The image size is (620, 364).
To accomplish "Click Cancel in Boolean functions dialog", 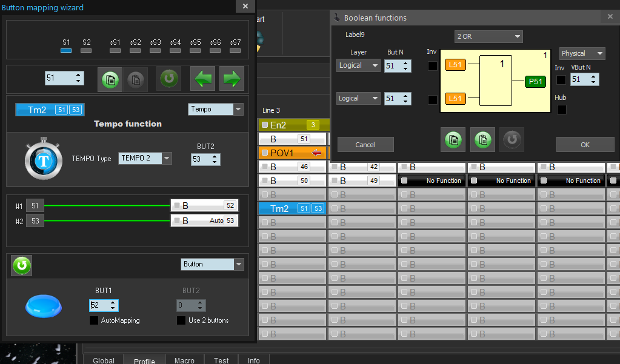I will 365,145.
